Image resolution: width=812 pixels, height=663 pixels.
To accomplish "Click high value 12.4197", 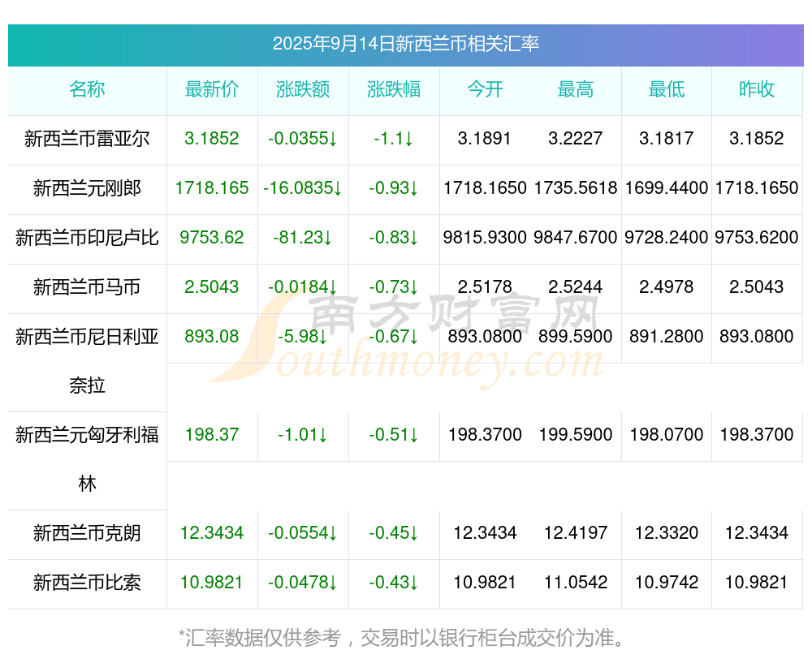I will [x=576, y=533].
